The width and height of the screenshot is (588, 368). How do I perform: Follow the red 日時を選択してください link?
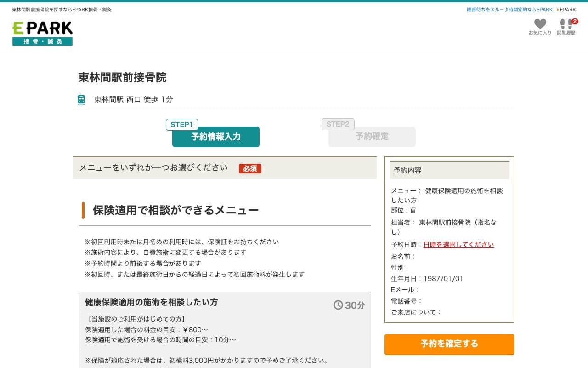coord(458,245)
